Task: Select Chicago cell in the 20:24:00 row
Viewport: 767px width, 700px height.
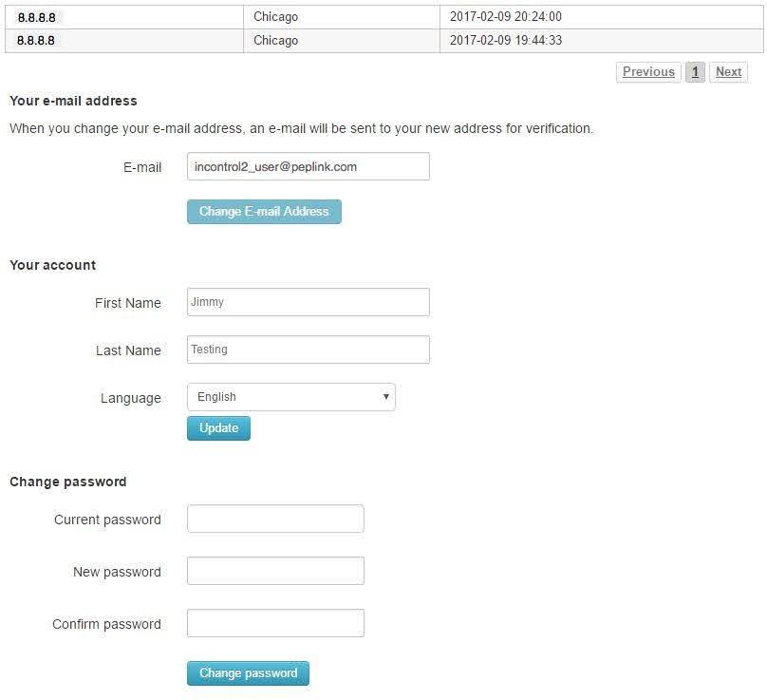Action: [x=275, y=17]
